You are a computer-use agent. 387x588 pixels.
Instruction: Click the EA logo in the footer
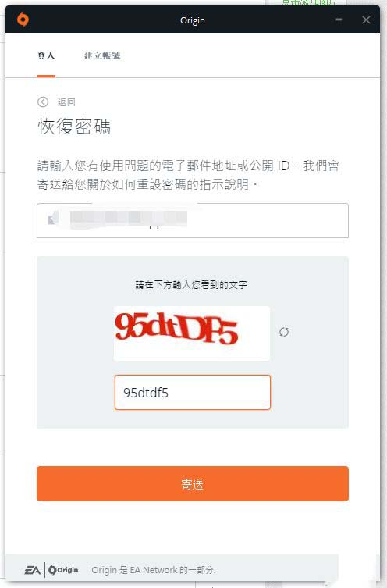(33, 570)
